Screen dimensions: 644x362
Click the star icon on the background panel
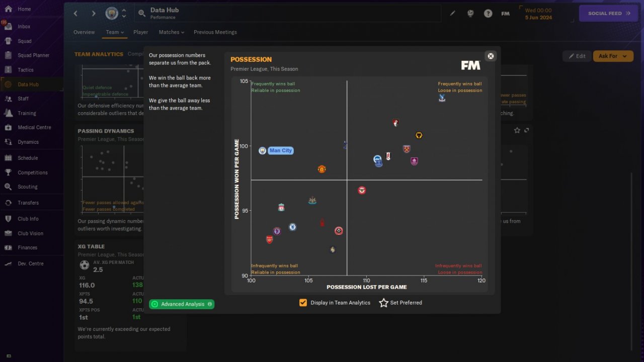tap(517, 130)
